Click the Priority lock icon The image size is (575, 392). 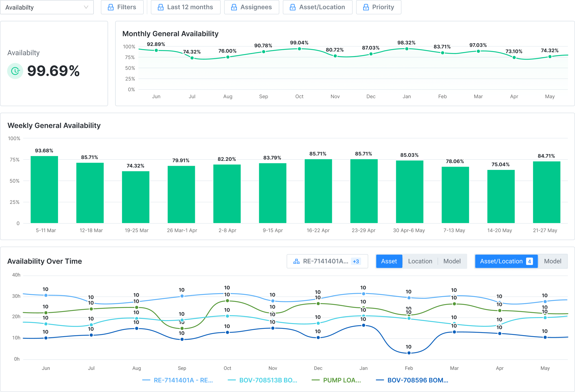click(366, 7)
